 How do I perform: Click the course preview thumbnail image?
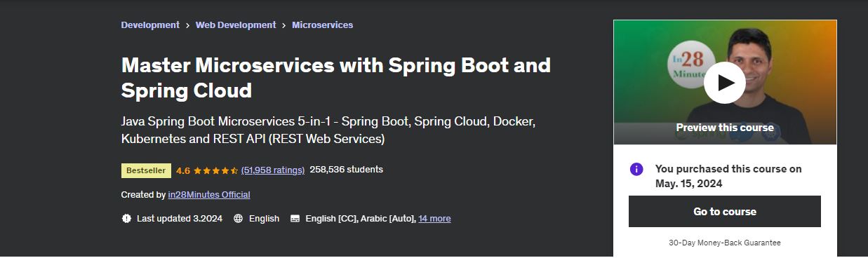[x=725, y=83]
